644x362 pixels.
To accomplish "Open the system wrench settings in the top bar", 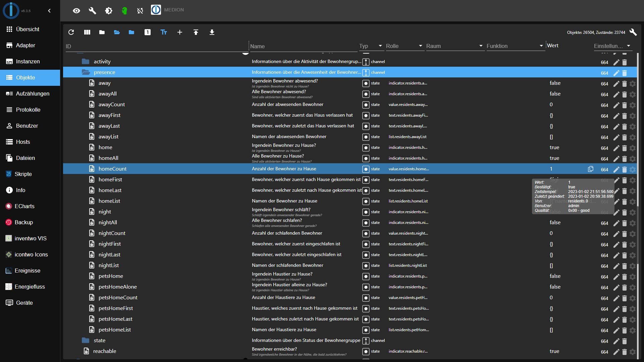I will (93, 11).
